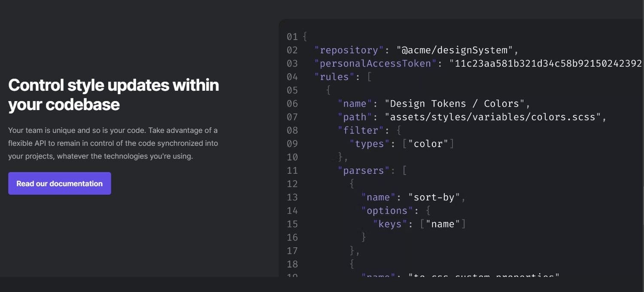644x292 pixels.
Task: Click the personalAccessToken field
Action: pyautogui.click(x=373, y=63)
